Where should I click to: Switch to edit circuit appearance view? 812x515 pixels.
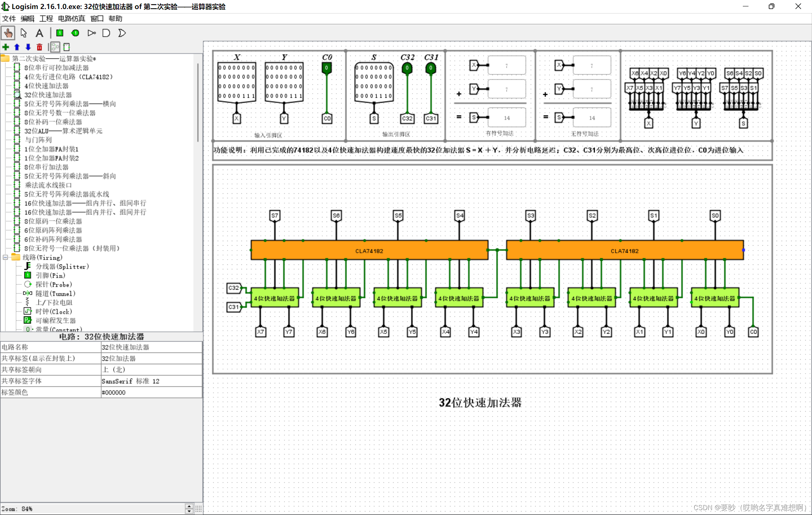point(67,47)
